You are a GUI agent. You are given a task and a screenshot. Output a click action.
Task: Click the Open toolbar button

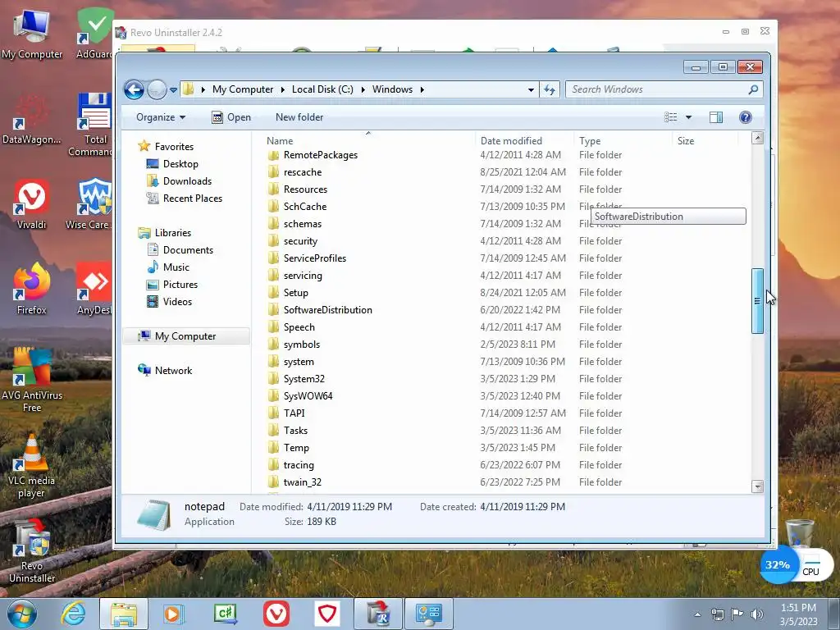pos(231,117)
